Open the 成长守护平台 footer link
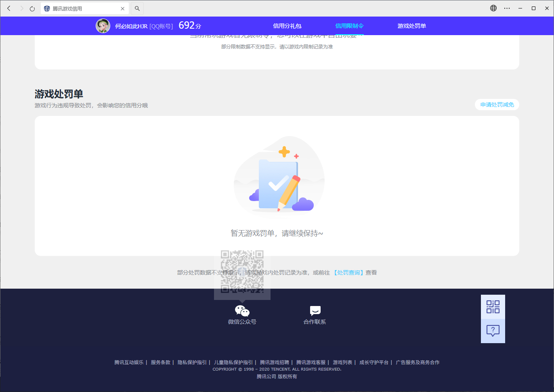This screenshot has height=392, width=554. point(374,363)
